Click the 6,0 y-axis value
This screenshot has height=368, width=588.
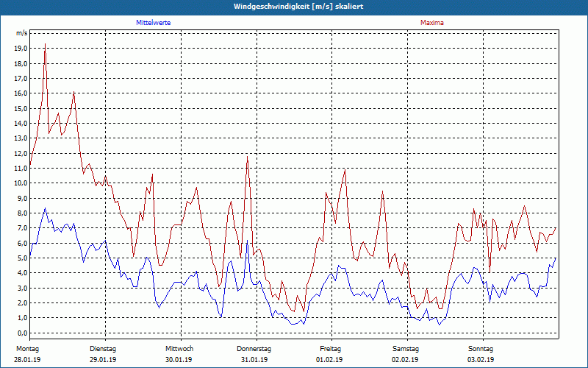pos(22,243)
